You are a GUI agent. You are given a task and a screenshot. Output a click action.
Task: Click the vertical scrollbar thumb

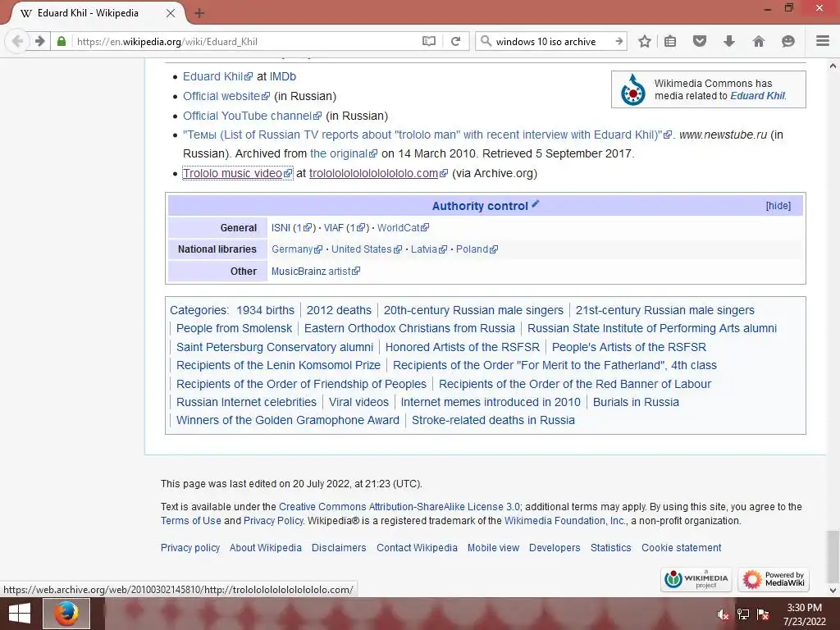833,555
